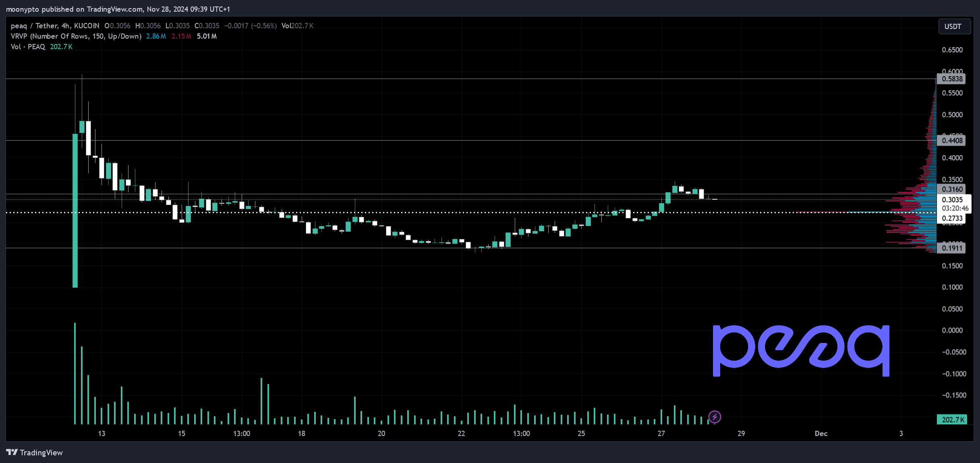
Task: Click the date label 18 on time axis
Action: pyautogui.click(x=302, y=434)
